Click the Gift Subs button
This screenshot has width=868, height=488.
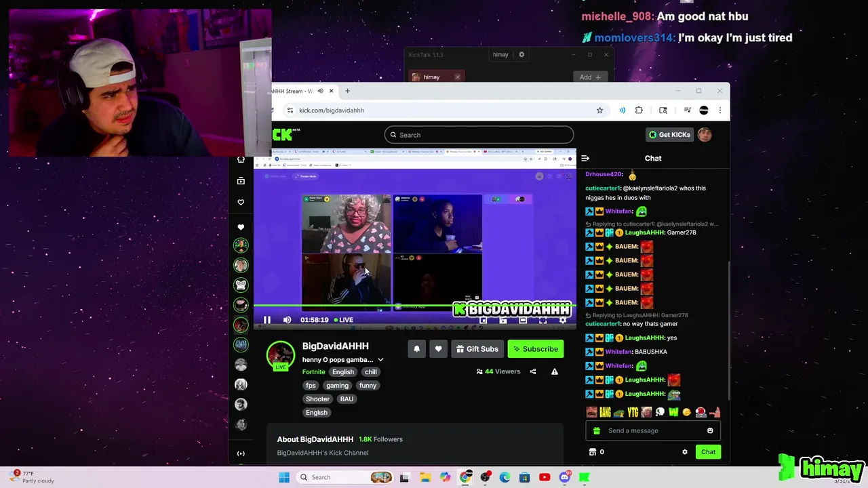tap(477, 349)
